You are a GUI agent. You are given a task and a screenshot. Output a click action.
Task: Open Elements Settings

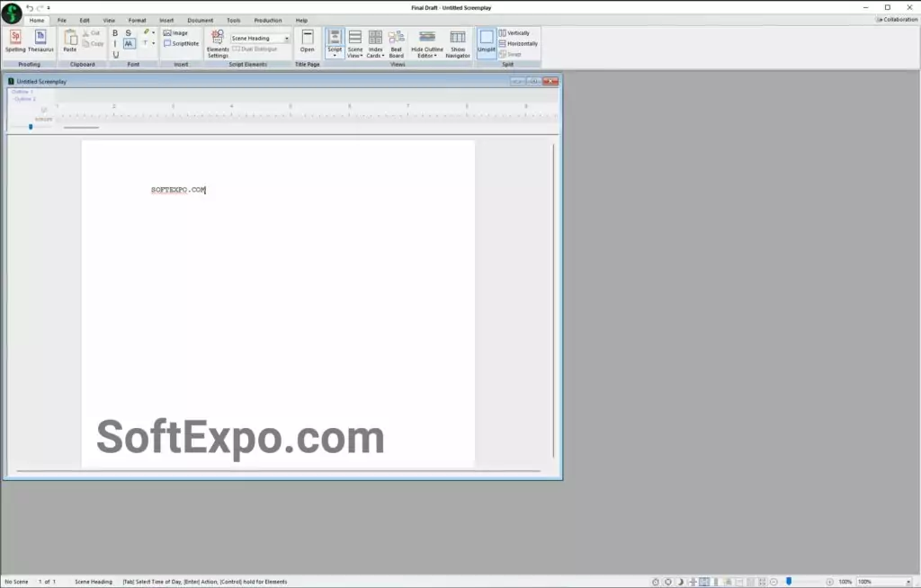218,43
